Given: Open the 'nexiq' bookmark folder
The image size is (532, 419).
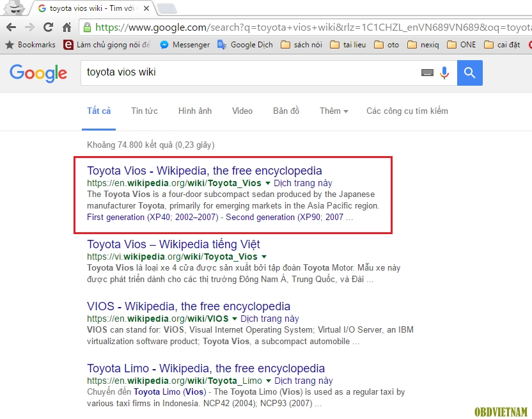Looking at the screenshot, I should coord(423,45).
